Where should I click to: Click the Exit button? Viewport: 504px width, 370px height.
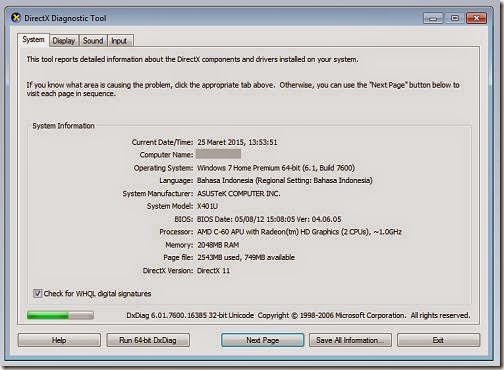click(438, 340)
